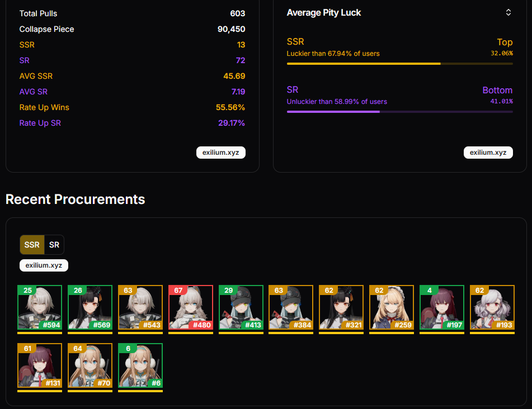This screenshot has width=532, height=409.
Task: Click the SR count value 72
Action: pos(241,60)
